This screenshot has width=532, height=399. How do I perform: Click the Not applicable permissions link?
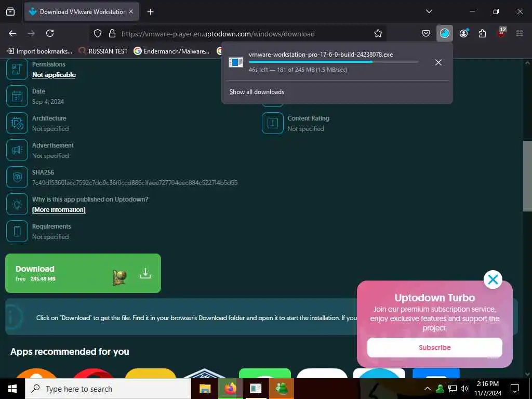(54, 75)
